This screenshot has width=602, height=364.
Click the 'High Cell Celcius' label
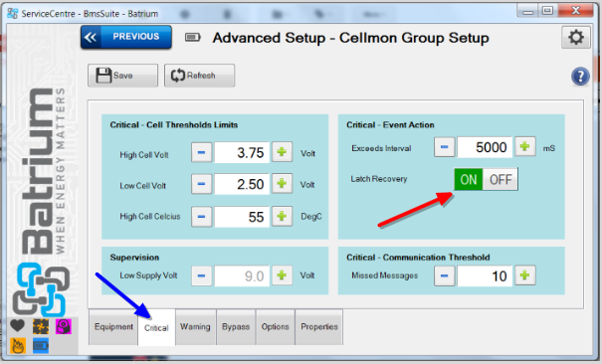pyautogui.click(x=149, y=217)
